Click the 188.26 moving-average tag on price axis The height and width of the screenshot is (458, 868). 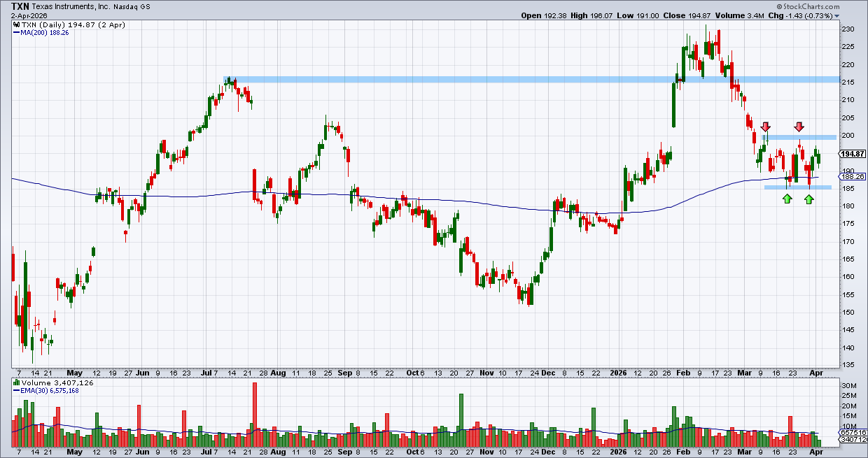[854, 177]
